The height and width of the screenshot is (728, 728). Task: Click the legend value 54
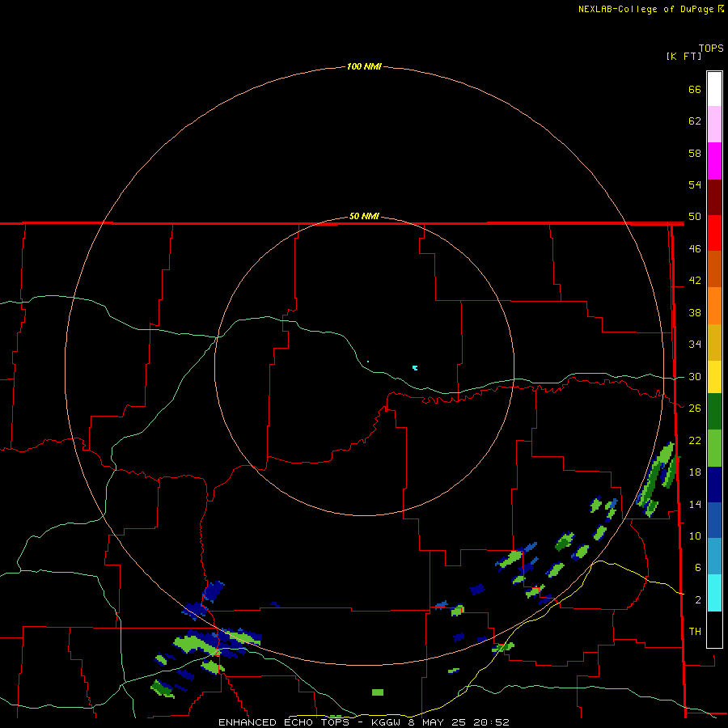tap(695, 184)
